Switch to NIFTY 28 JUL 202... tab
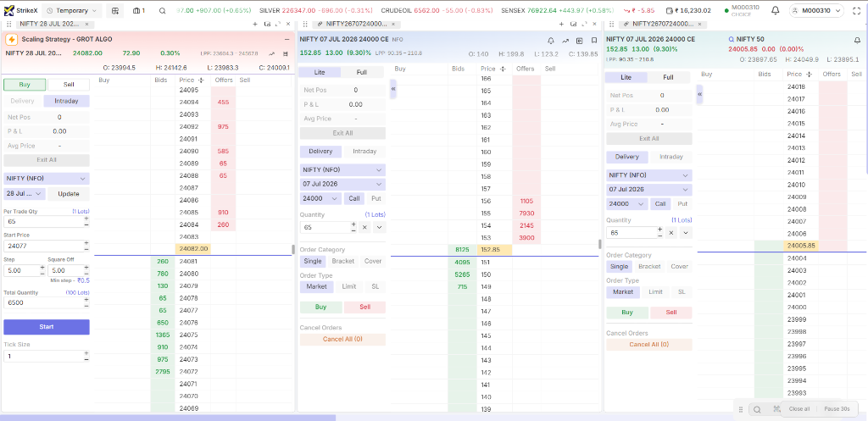 pyautogui.click(x=49, y=24)
